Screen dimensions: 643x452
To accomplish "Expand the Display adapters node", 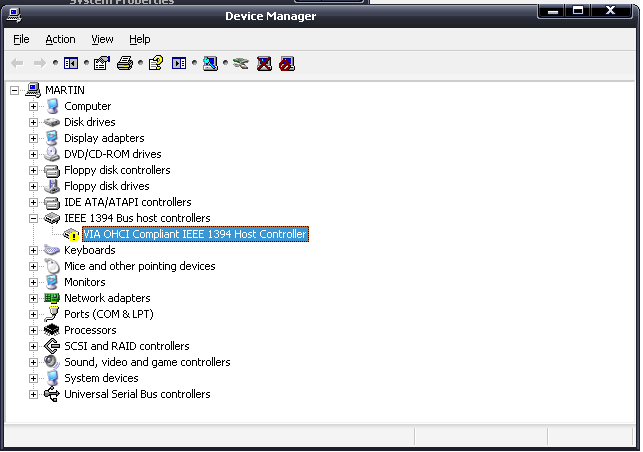I will [33, 138].
